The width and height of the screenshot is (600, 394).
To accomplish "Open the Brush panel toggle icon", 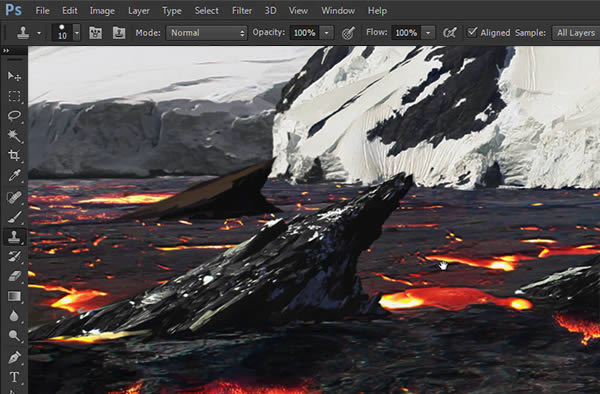I will (95, 33).
